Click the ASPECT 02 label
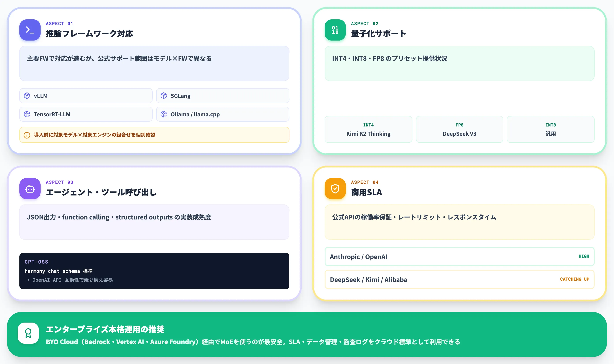The height and width of the screenshot is (364, 614). [365, 24]
